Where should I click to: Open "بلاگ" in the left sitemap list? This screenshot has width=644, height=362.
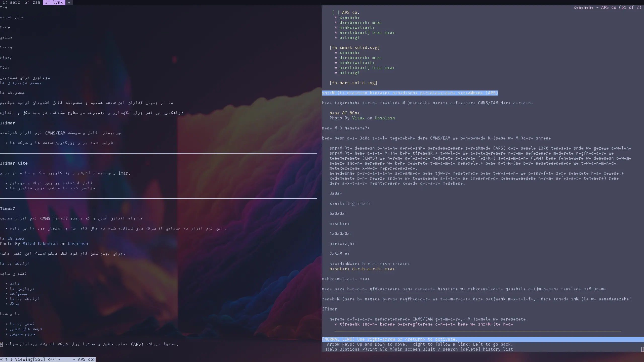(x=15, y=304)
